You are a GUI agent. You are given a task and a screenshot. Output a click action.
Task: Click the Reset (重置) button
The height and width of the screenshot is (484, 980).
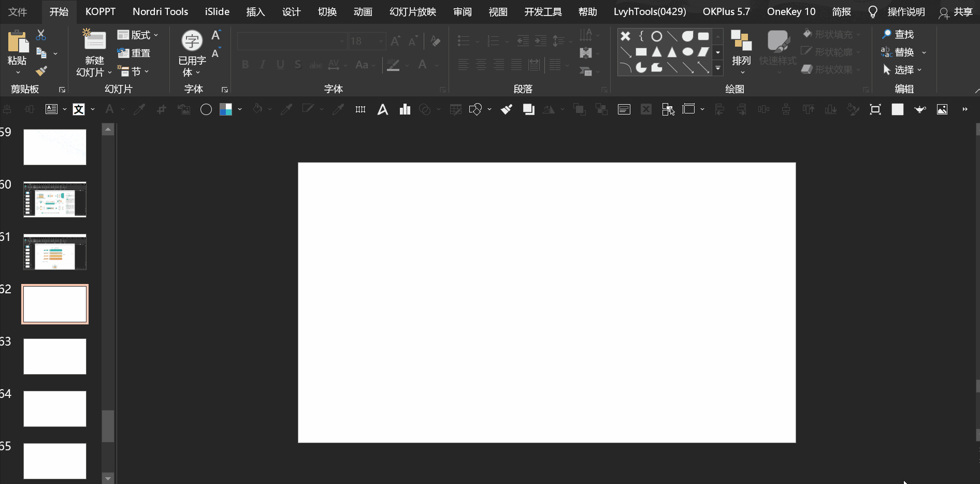tap(134, 53)
